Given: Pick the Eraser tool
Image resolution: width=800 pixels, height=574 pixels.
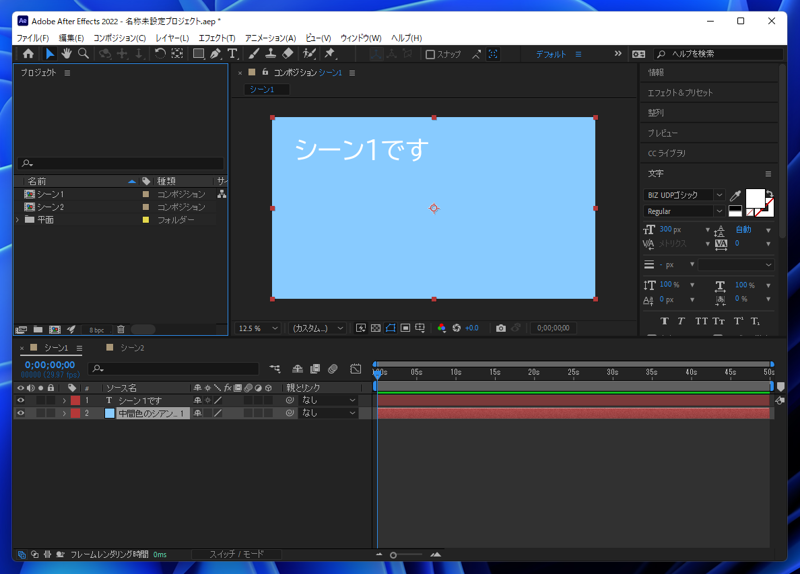Looking at the screenshot, I should pyautogui.click(x=288, y=54).
